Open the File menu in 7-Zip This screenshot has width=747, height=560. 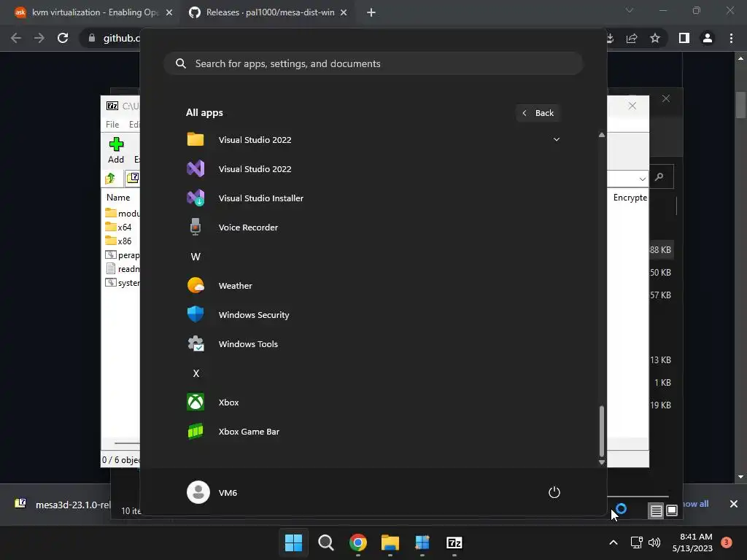[x=112, y=124]
